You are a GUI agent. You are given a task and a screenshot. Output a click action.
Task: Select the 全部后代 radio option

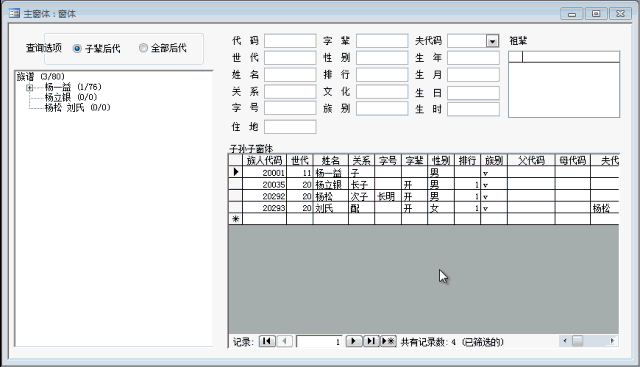coord(143,48)
